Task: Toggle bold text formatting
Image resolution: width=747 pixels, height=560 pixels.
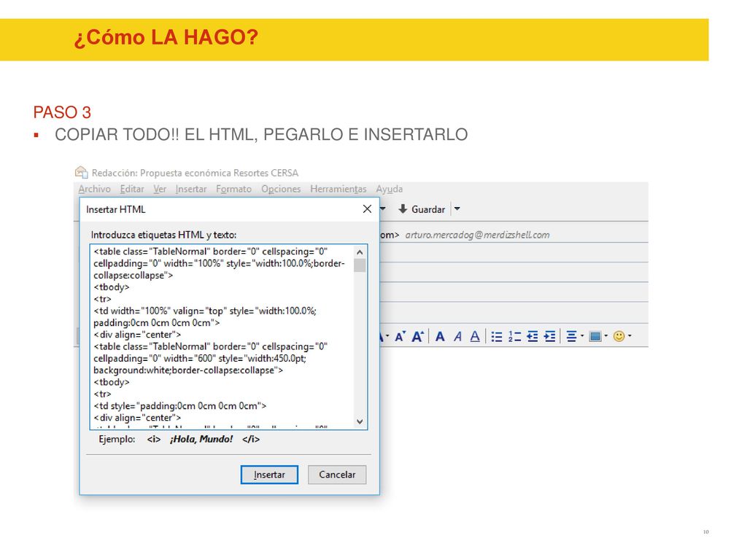Action: (x=440, y=337)
